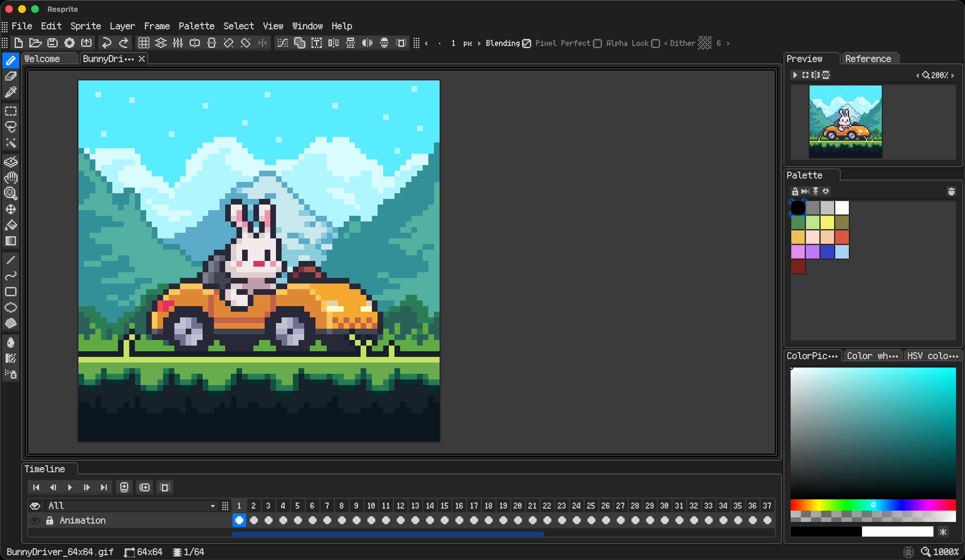Select the Eraser tool
Viewport: 965px width, 560px height.
(11, 76)
